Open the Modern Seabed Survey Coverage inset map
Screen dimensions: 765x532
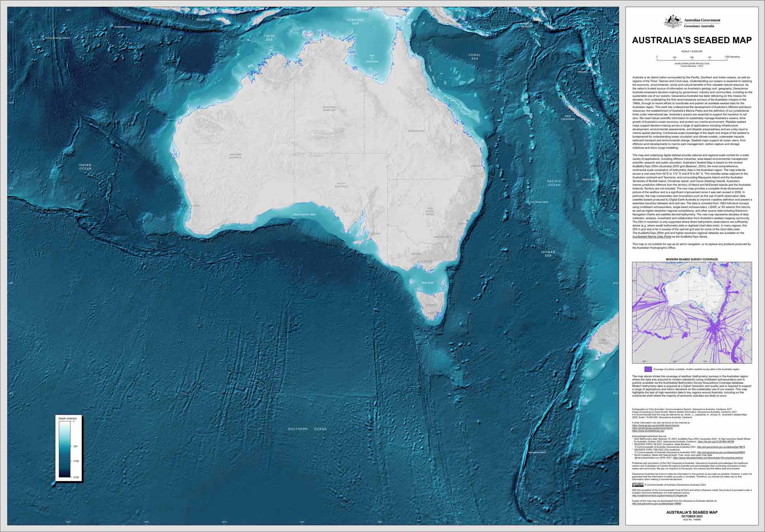(692, 312)
